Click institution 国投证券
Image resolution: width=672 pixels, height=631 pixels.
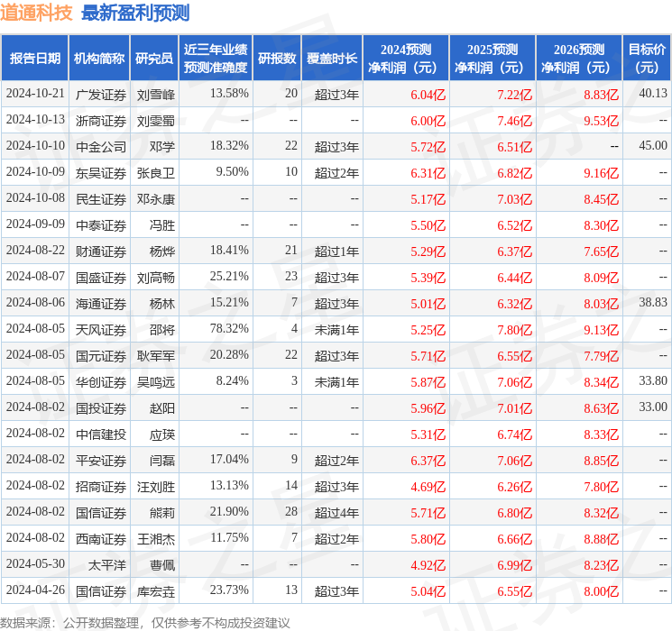point(101,408)
